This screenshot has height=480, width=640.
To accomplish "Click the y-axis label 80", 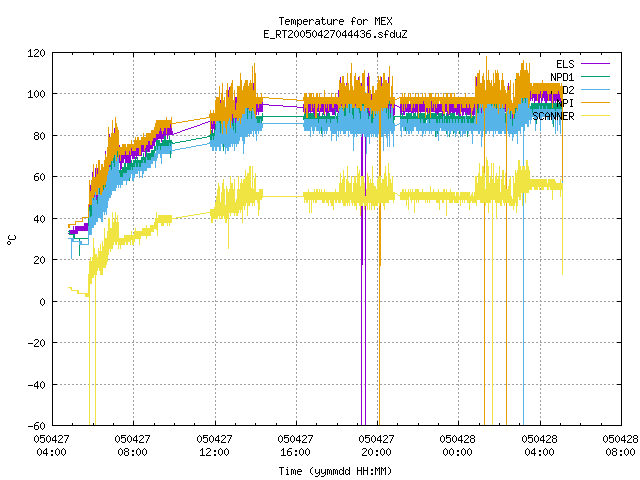I will [x=39, y=136].
